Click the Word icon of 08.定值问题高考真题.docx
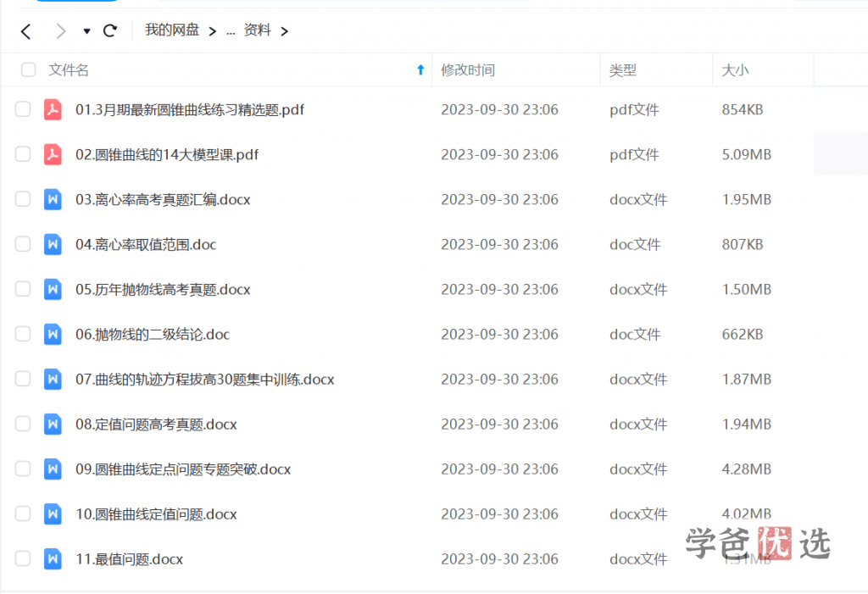868x594 pixels. point(53,424)
